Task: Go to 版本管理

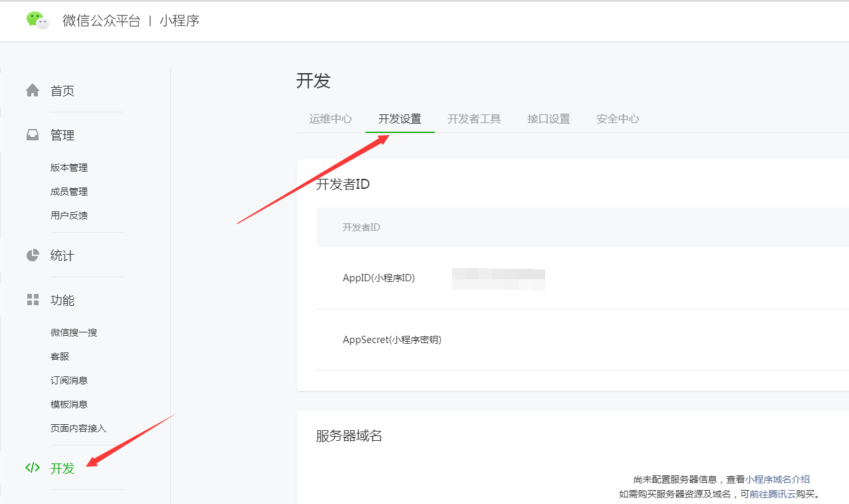Action: coord(69,168)
